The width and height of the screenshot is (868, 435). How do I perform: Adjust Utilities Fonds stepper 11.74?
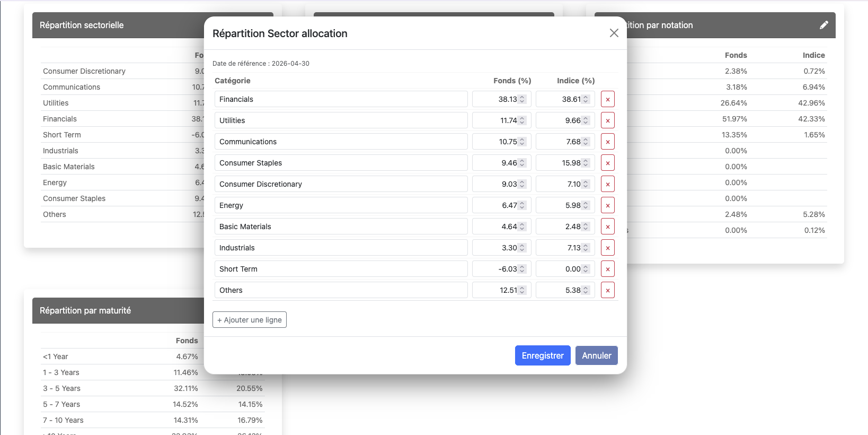(522, 120)
